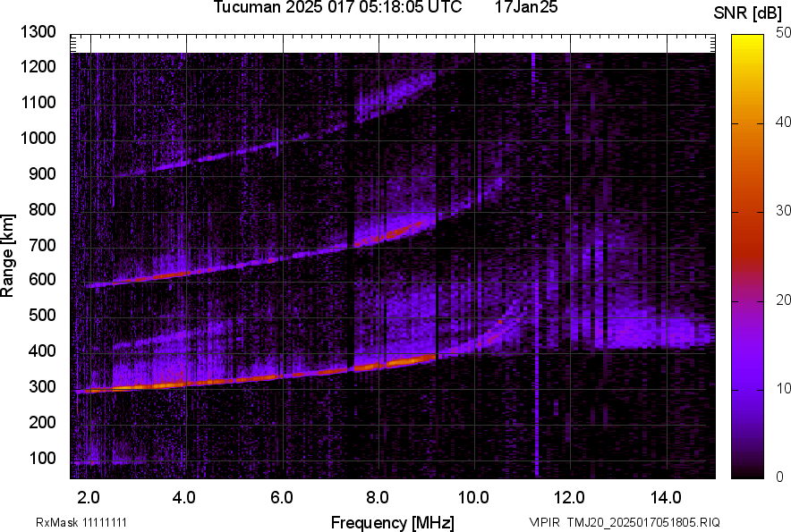Click the 'Range [km]' y-axis label
Viewport: 791px width, 532px height.
(x=8, y=256)
